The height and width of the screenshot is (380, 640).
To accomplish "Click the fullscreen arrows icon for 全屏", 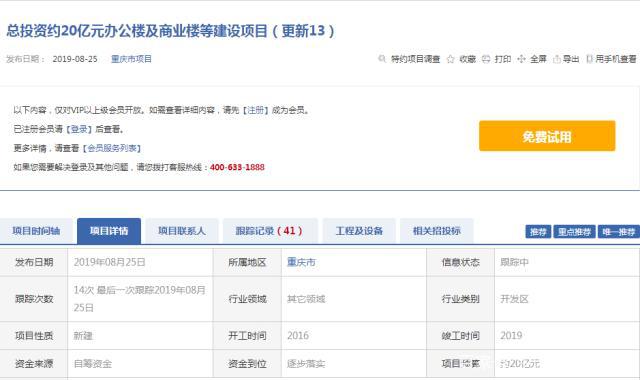I will click(x=521, y=59).
